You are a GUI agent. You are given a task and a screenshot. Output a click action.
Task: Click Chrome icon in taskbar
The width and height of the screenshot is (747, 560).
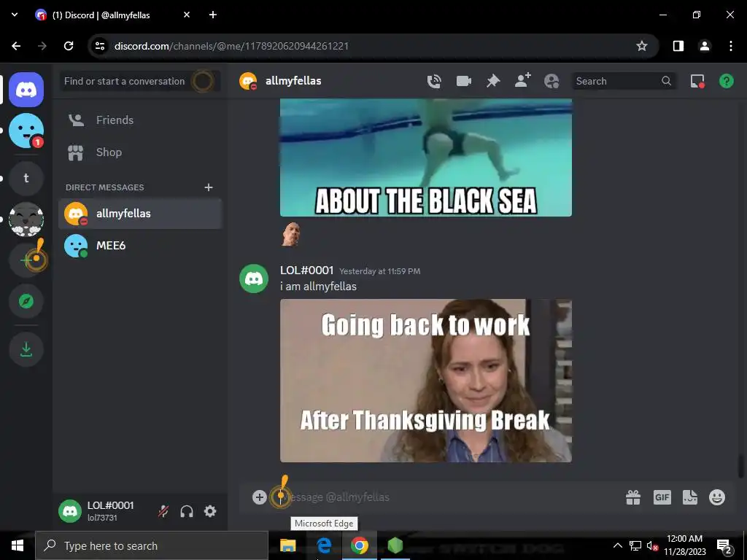[360, 545]
